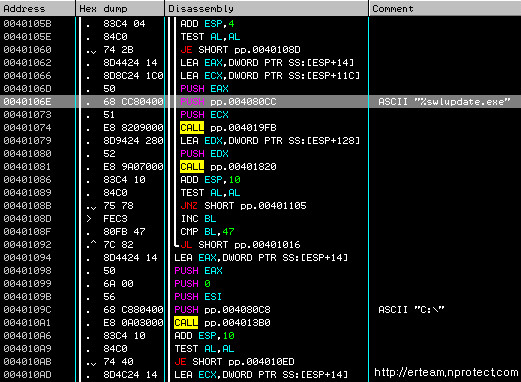The width and height of the screenshot is (521, 382).
Task: Click hex dump E8 9A07000
Action: [133, 167]
